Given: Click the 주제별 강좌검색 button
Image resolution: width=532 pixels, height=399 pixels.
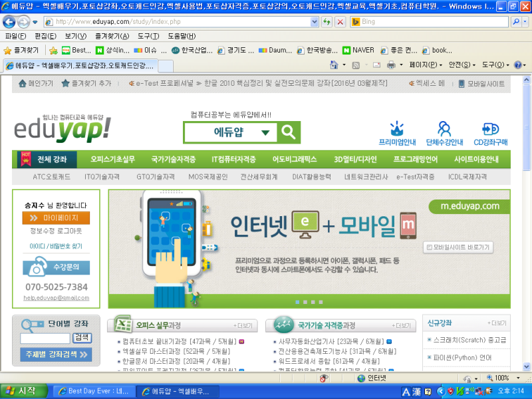Looking at the screenshot, I should click(57, 354).
